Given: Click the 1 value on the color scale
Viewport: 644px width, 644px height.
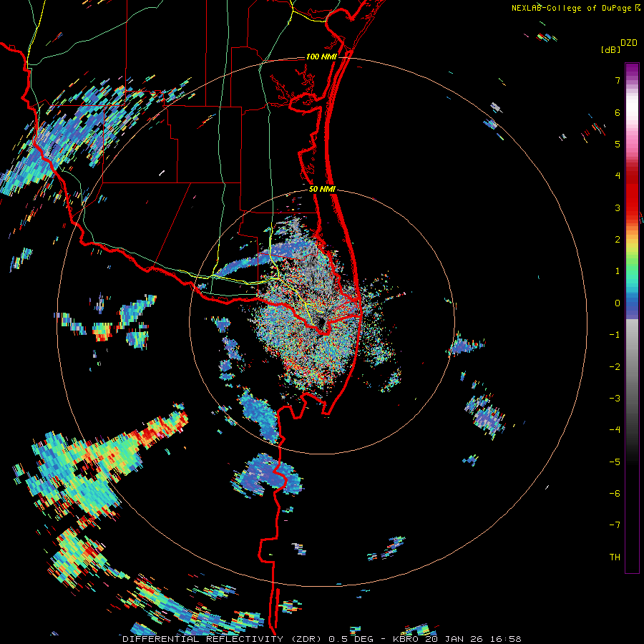Looking at the screenshot, I should 618,271.
